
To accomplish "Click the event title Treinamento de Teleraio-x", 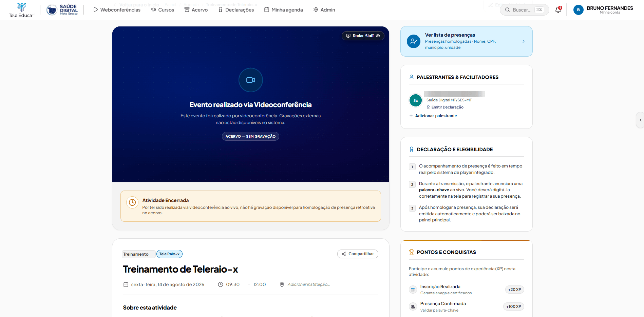I will point(181,269).
